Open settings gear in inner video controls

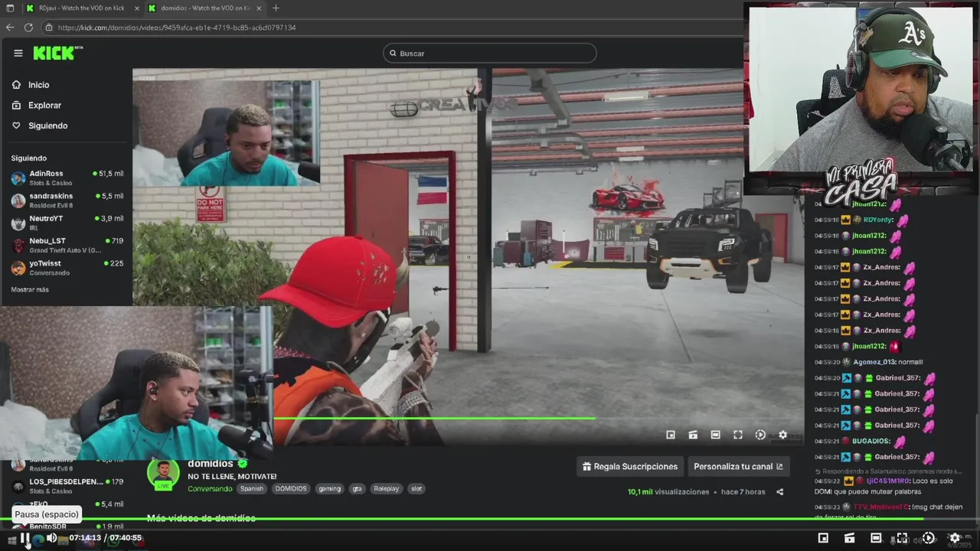(x=782, y=435)
